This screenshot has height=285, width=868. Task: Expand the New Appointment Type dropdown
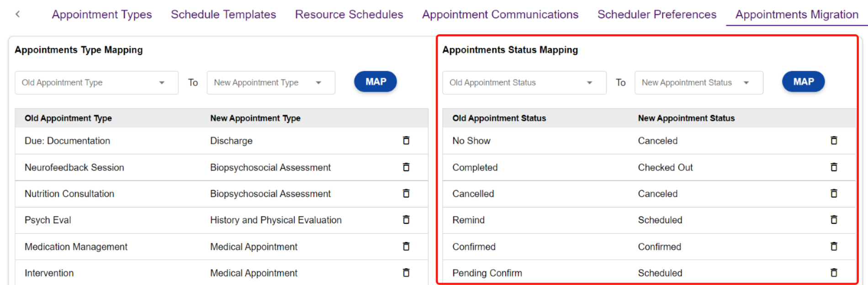[x=270, y=83]
